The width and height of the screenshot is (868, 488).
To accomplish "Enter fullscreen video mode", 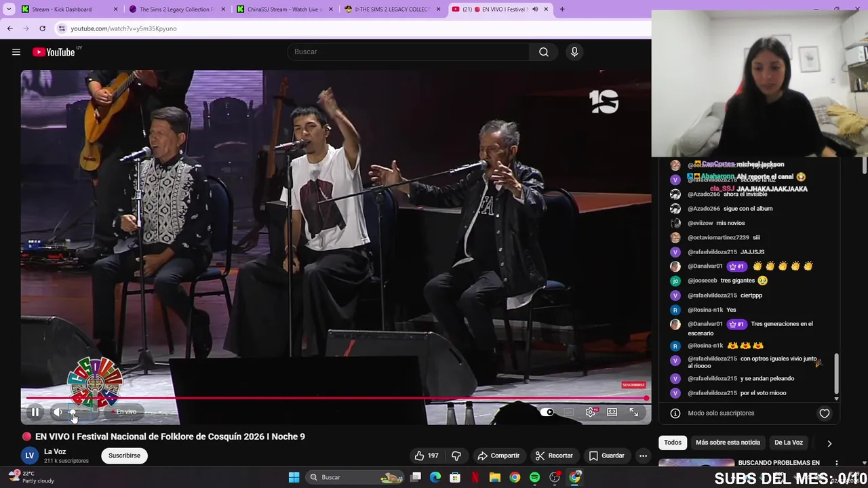I will [634, 412].
